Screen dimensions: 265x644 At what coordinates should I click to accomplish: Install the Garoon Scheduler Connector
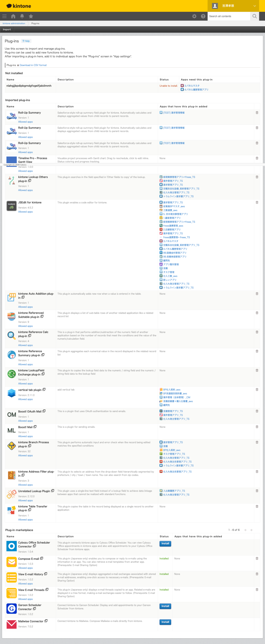pyautogui.click(x=165, y=606)
